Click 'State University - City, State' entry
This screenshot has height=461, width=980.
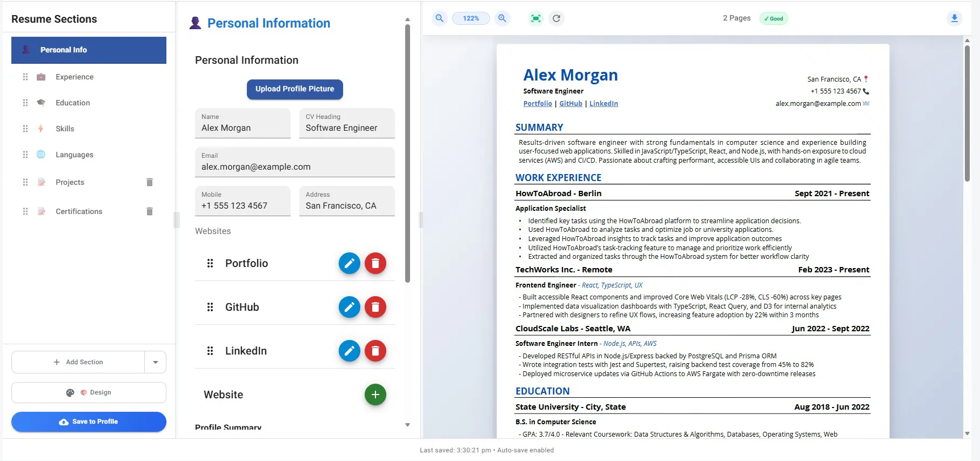(x=570, y=407)
